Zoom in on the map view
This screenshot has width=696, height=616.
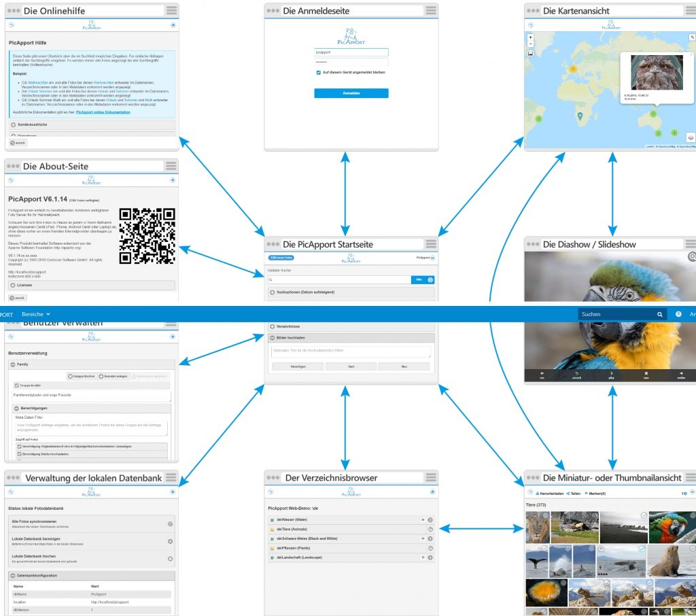(530, 37)
